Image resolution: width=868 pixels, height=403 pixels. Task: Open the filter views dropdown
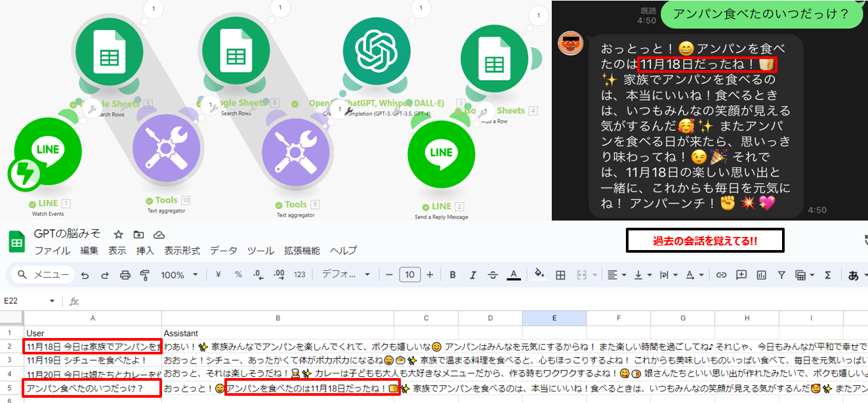click(x=804, y=275)
